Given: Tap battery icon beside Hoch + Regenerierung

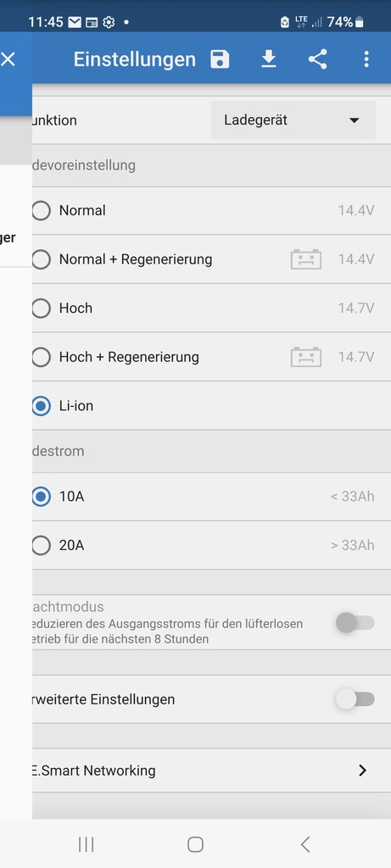Looking at the screenshot, I should 305,357.
